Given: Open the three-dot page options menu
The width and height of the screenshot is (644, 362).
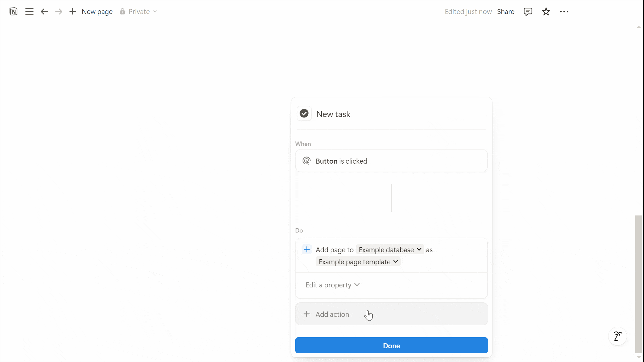Looking at the screenshot, I should 564,12.
